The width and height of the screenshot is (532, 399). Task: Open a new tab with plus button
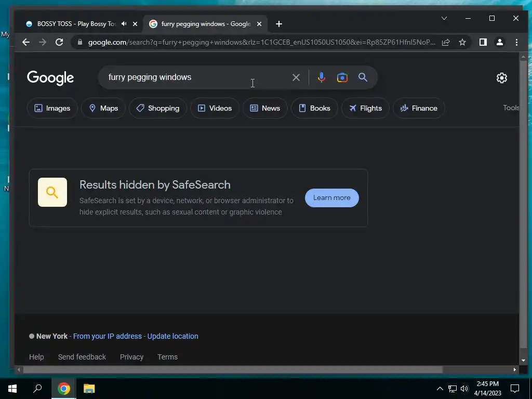[x=279, y=24]
